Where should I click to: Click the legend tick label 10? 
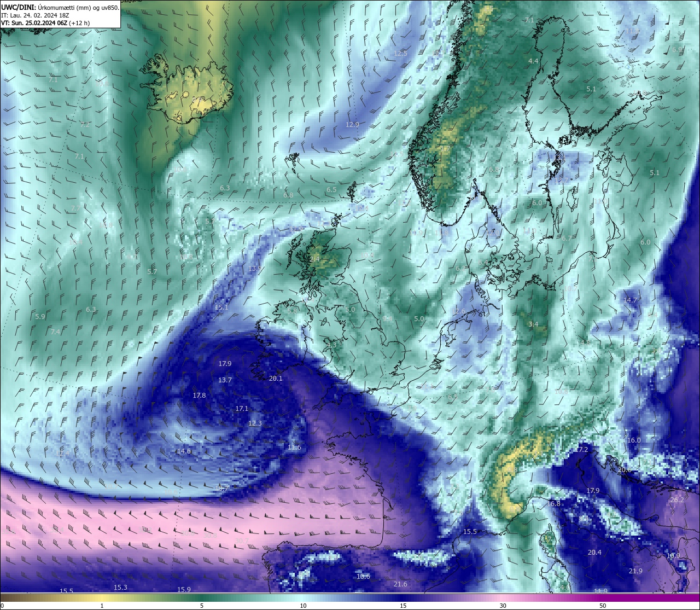303,606
